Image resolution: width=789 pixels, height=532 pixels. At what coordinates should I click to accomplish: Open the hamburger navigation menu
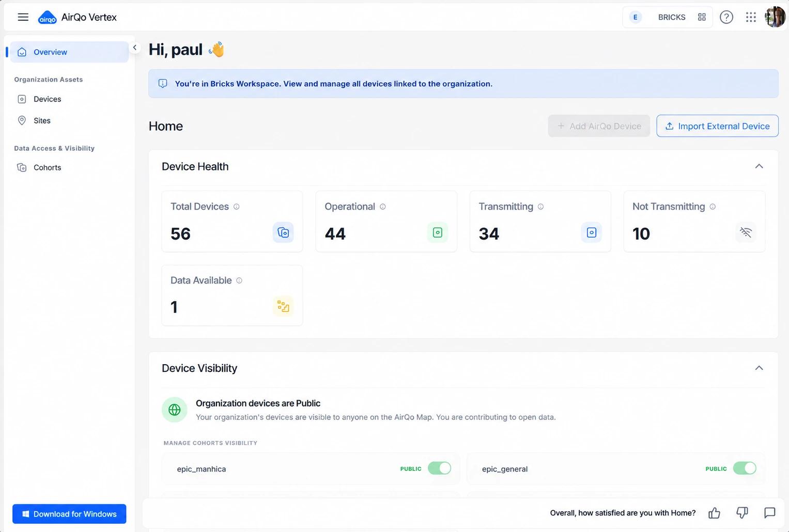pyautogui.click(x=23, y=17)
